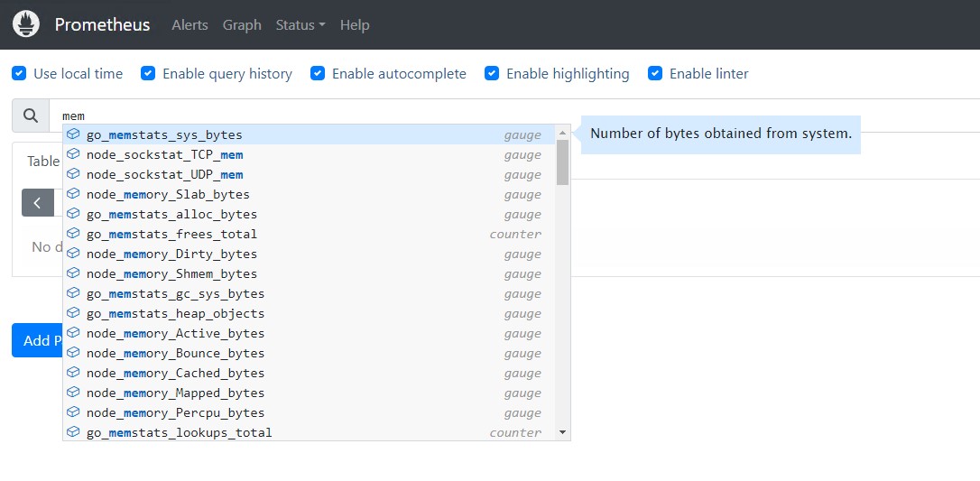Pick node_memory_Shmem_bytes from the list

pos(310,273)
